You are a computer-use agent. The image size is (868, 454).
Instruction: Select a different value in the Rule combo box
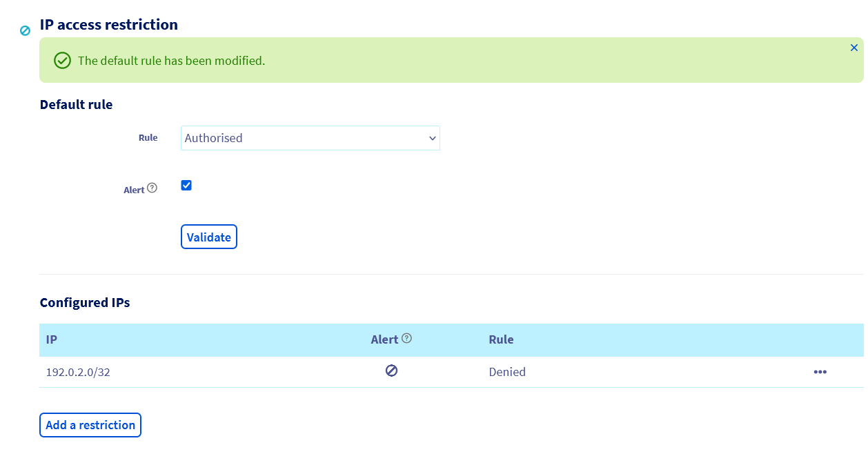pos(310,138)
